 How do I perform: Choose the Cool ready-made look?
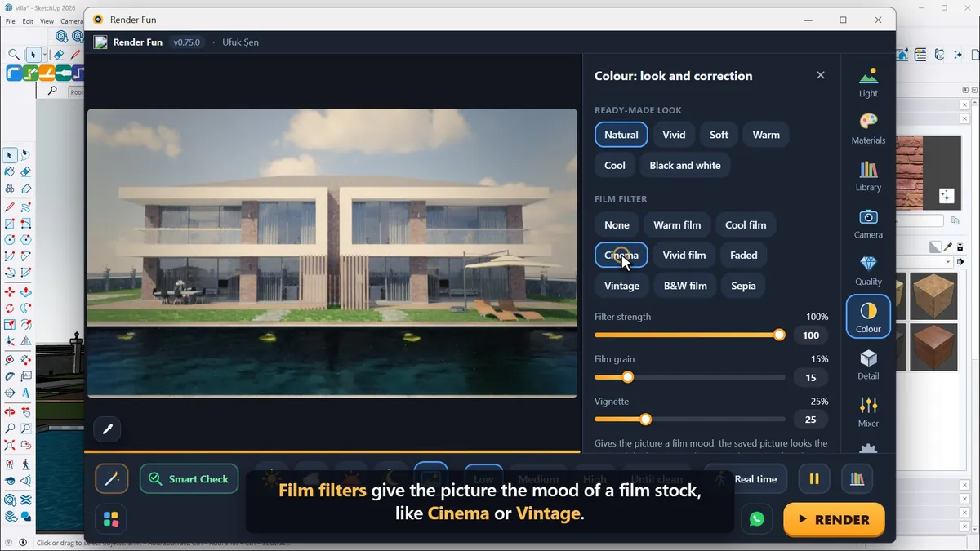pyautogui.click(x=615, y=165)
